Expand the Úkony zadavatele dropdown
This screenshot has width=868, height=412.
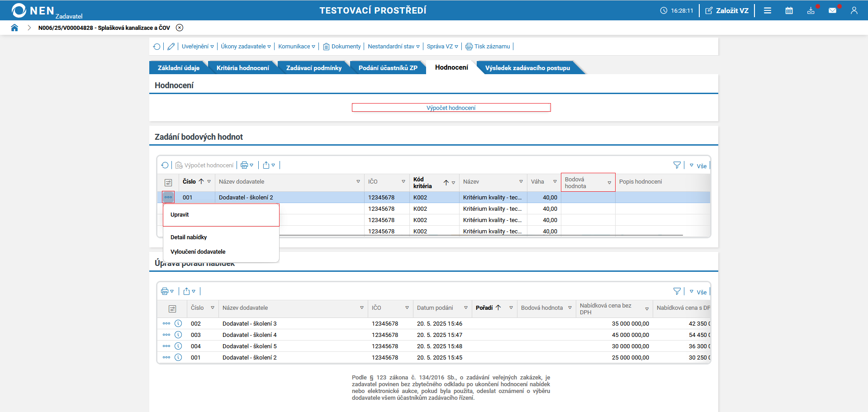(x=246, y=47)
